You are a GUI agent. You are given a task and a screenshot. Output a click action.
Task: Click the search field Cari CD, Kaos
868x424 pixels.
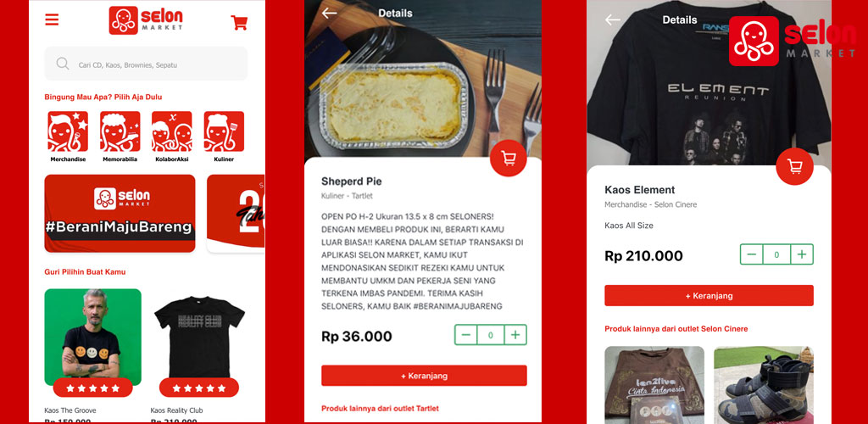146,64
